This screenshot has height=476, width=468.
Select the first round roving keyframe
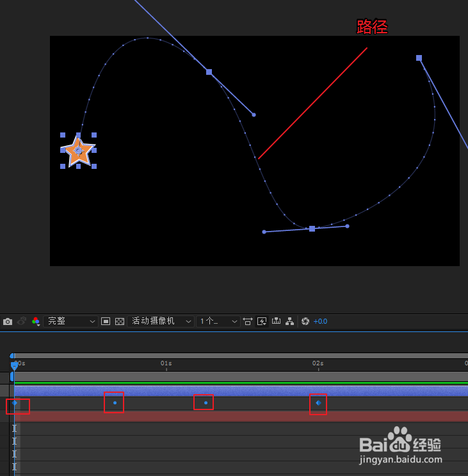click(115, 403)
